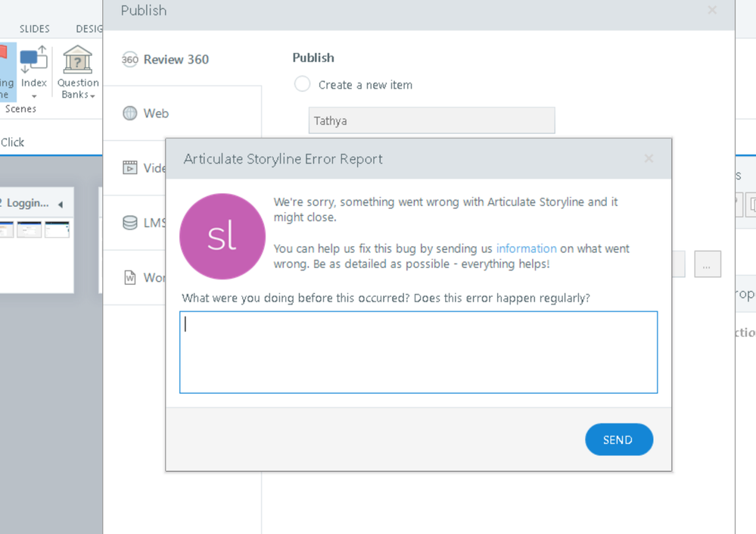Click the LMS database icon
The image size is (756, 534).
click(x=130, y=223)
